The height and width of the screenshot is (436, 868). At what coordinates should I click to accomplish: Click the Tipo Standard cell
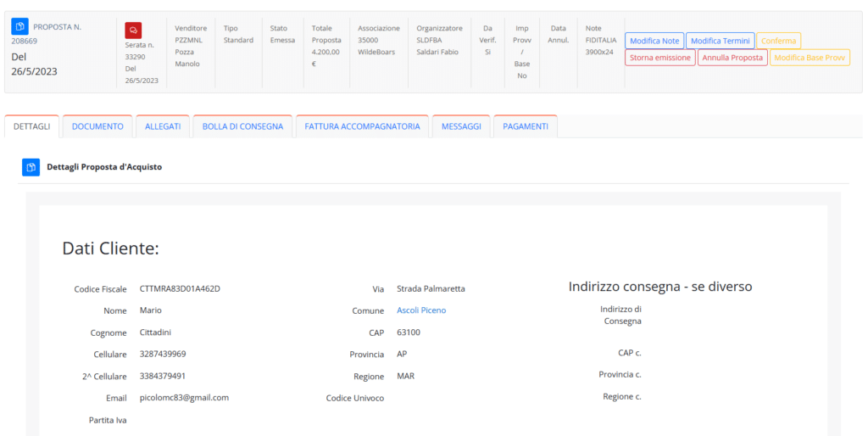pyautogui.click(x=238, y=34)
